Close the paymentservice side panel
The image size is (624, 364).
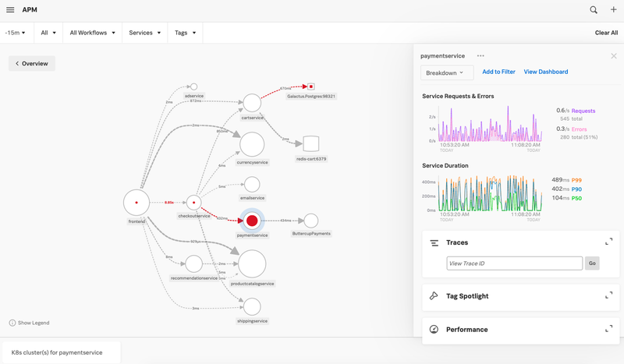pos(614,56)
